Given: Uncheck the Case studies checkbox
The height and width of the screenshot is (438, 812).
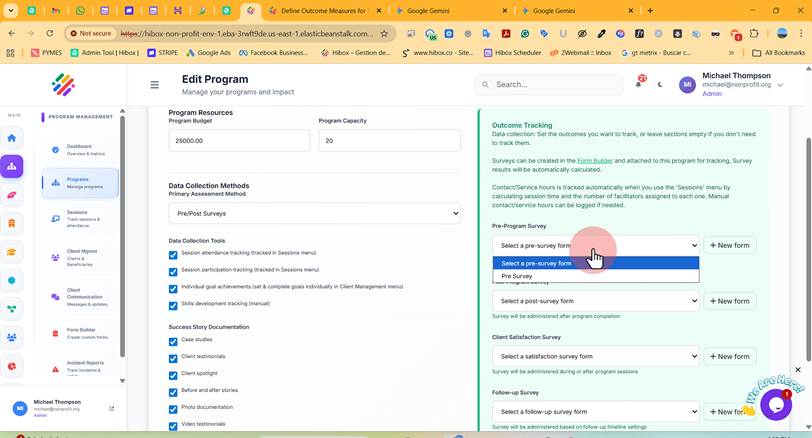Looking at the screenshot, I should point(173,342).
